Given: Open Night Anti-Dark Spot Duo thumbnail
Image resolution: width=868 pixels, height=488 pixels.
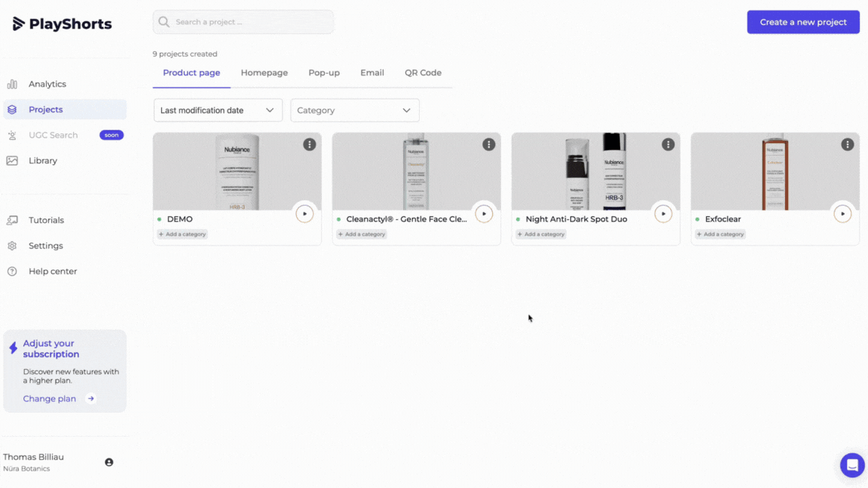Looking at the screenshot, I should (596, 172).
